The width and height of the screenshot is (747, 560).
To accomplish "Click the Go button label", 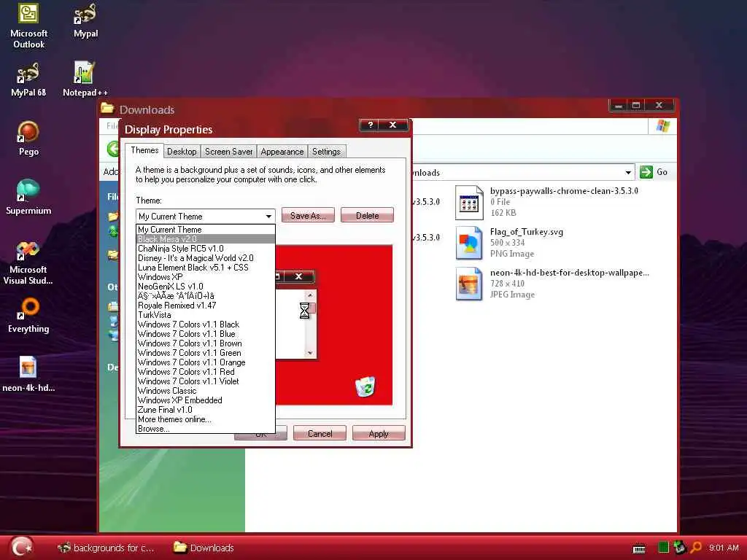I will point(662,172).
